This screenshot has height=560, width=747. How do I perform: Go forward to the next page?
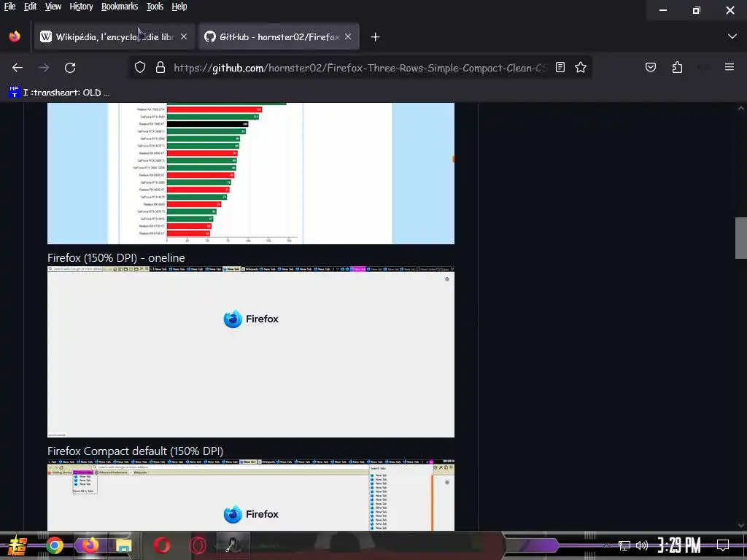coord(44,68)
